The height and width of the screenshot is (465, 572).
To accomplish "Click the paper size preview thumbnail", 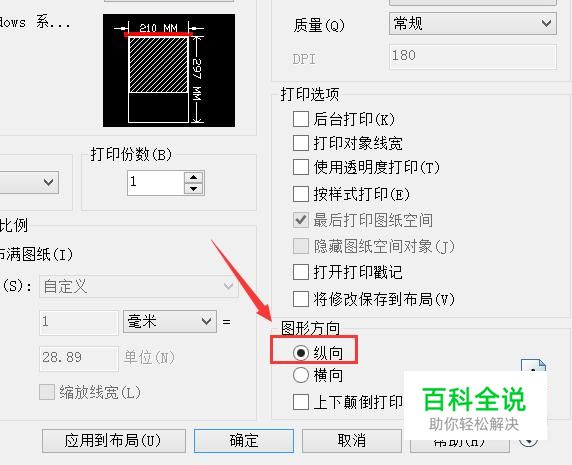I will click(x=169, y=70).
